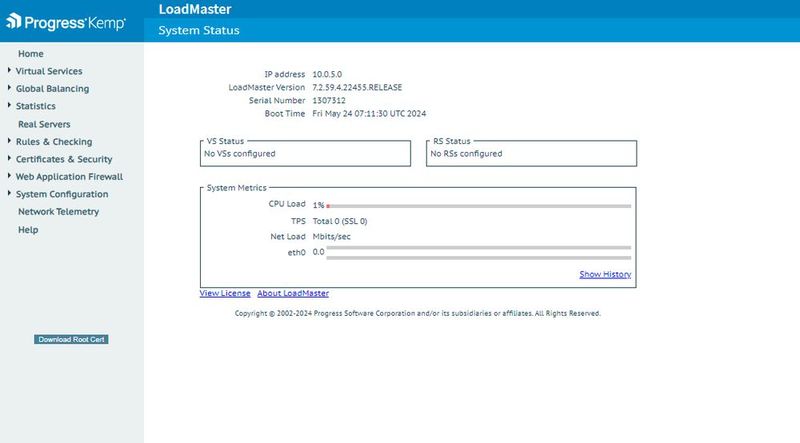This screenshot has width=800, height=443.
Task: Click the VS Status group label
Action: click(225, 141)
